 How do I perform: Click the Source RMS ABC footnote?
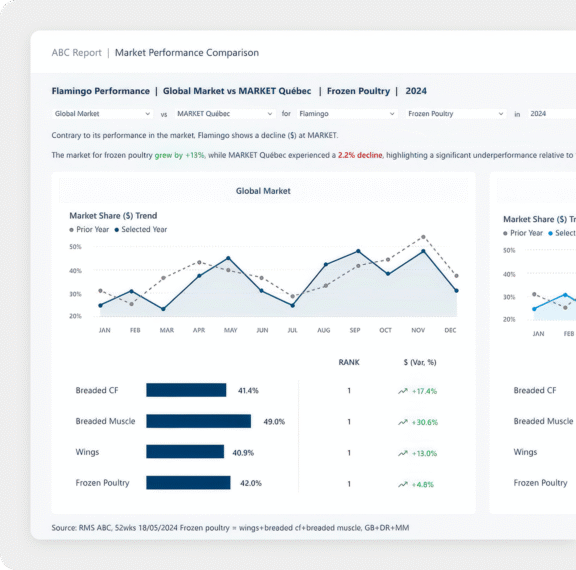230,528
